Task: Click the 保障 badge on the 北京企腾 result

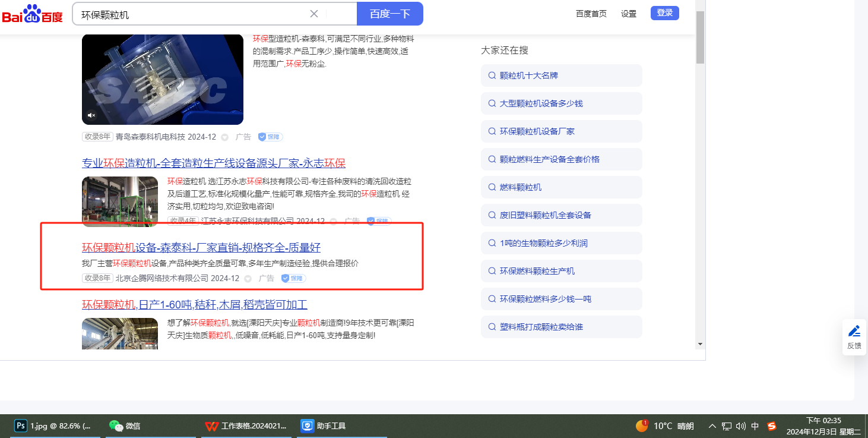Action: coord(293,278)
